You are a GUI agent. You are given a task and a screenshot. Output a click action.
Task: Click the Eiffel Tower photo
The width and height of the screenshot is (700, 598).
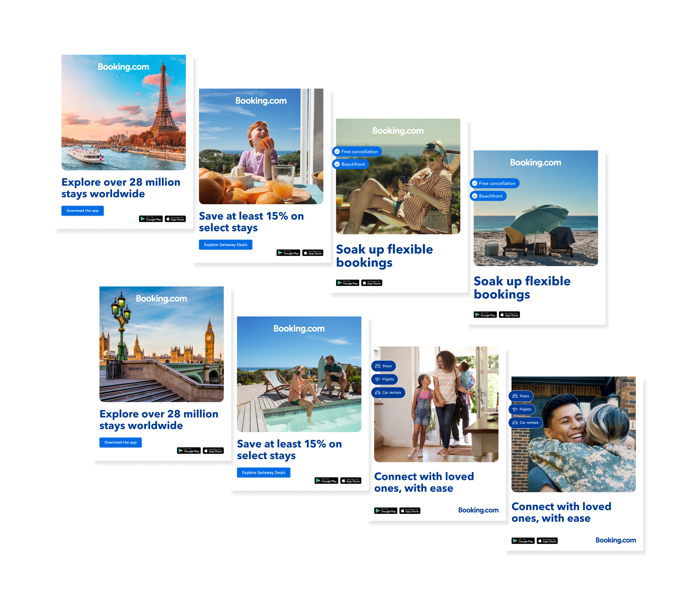click(124, 112)
